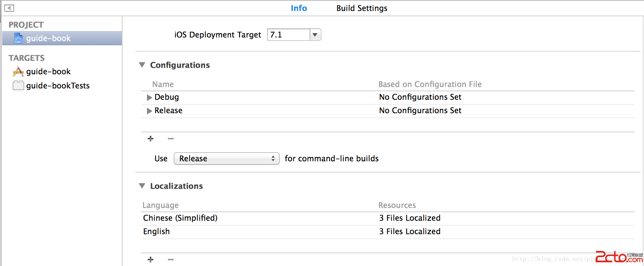Click the iOS Deployment Target text field

coord(288,35)
